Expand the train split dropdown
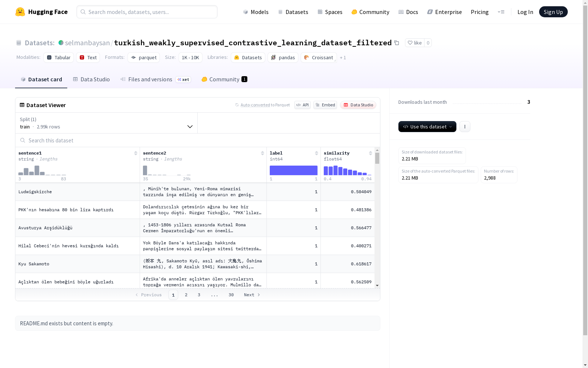This screenshot has height=368, width=588. tap(107, 123)
